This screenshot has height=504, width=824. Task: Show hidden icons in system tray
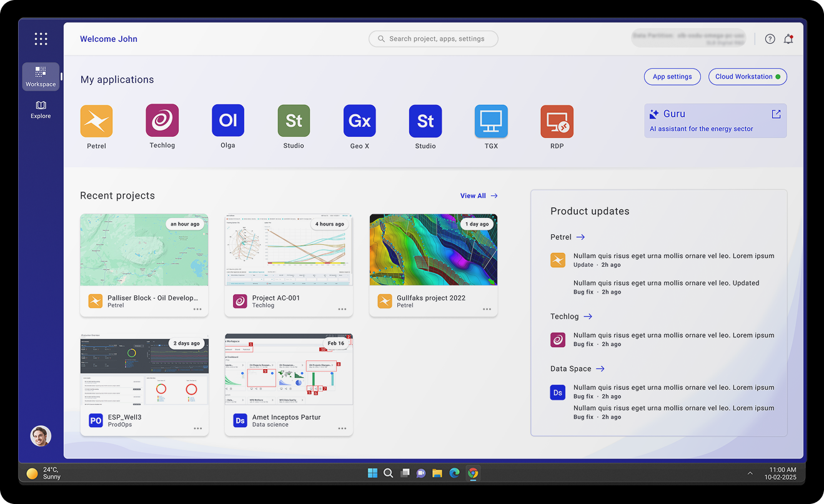tap(750, 473)
